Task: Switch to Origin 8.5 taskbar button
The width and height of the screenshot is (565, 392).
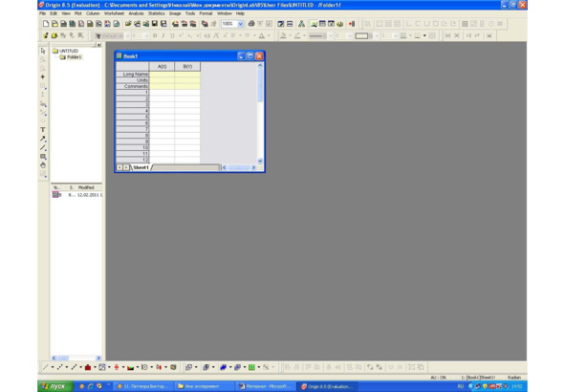Action: 327,386
